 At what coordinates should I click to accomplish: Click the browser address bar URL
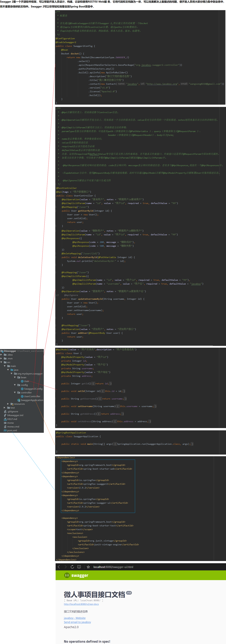pyautogui.click(x=113, y=567)
